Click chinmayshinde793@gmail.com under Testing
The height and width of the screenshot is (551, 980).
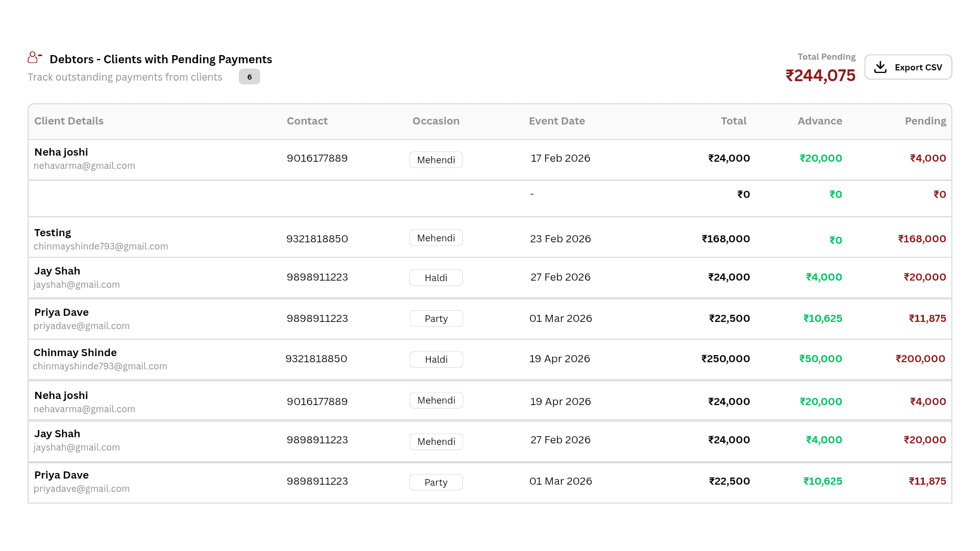[x=101, y=246]
